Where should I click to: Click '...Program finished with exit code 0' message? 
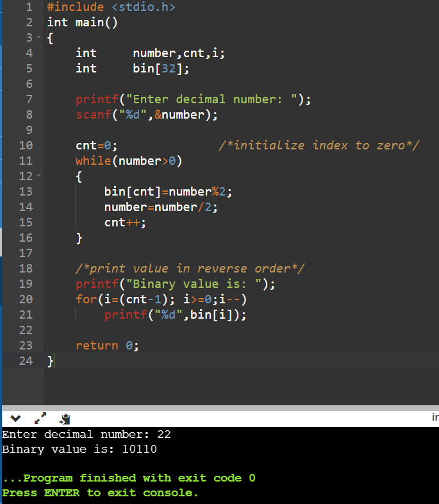pyautogui.click(x=129, y=478)
